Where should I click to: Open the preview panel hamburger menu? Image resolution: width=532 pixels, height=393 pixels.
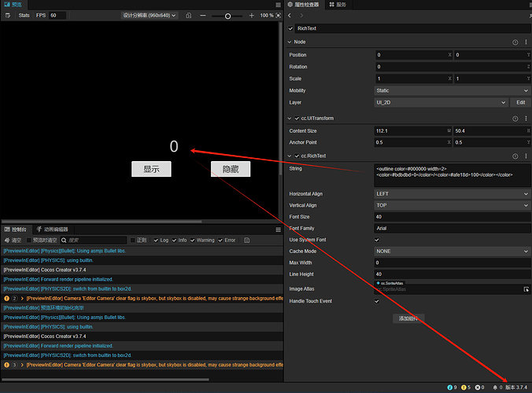click(279, 5)
